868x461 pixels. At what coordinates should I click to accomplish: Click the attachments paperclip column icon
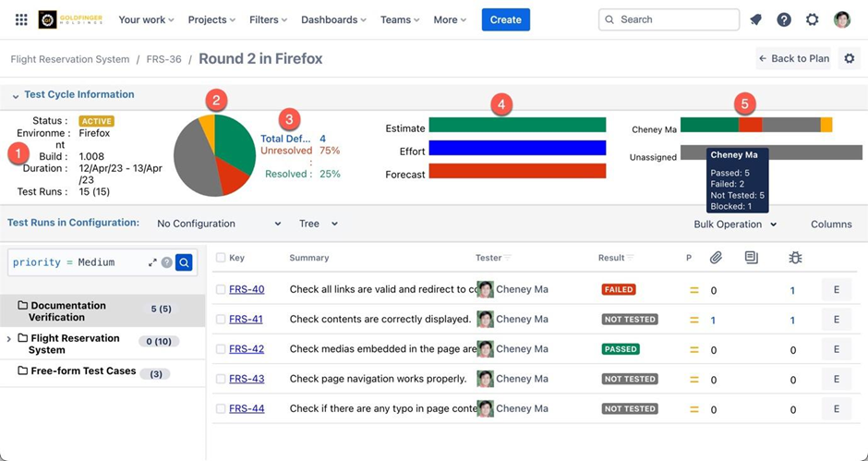(716, 258)
